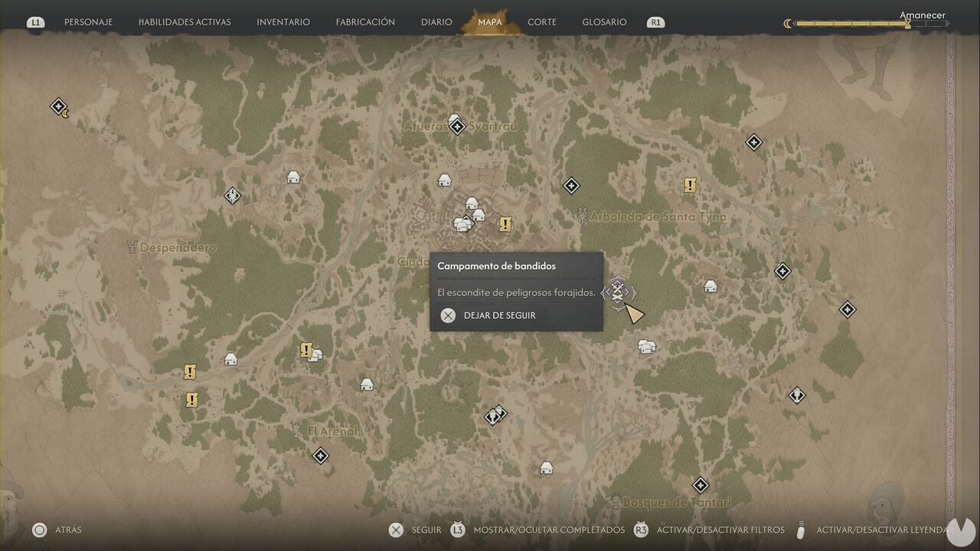Select the paired diamond markers south of city

496,415
